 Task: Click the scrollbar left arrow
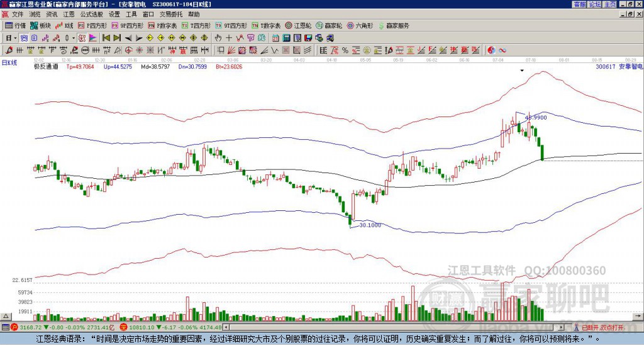click(x=226, y=327)
